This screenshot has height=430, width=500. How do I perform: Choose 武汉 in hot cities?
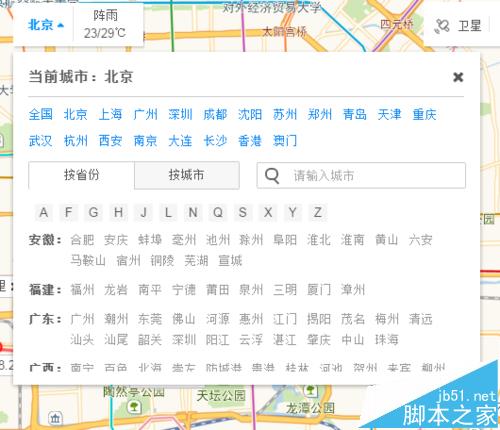[41, 141]
